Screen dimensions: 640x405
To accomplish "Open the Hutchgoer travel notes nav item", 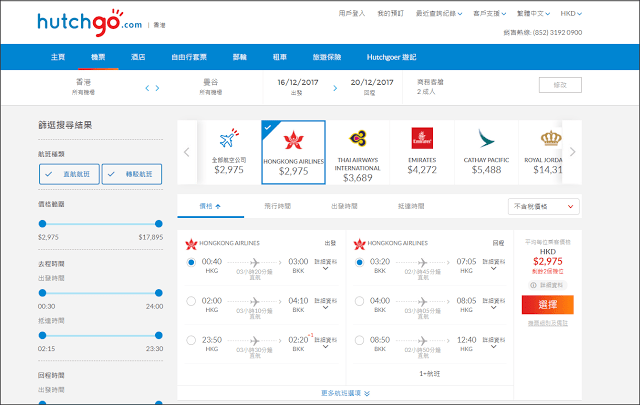I will [391, 57].
